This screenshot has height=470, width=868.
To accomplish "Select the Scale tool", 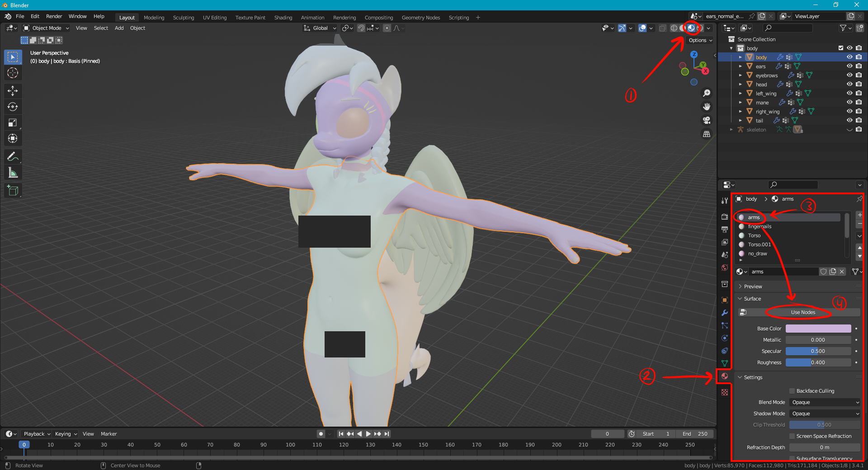I will tap(13, 122).
